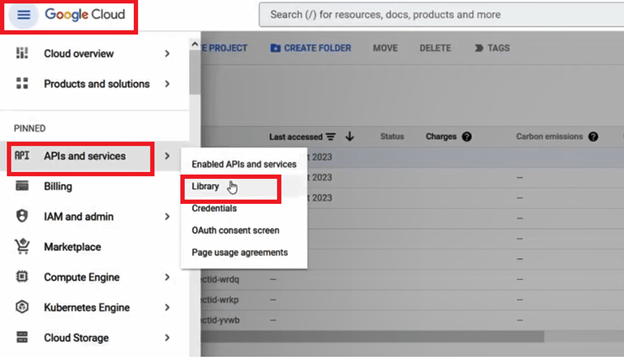Image resolution: width=624 pixels, height=362 pixels.
Task: Expand the Cloud Storage chevron
Action: click(167, 337)
